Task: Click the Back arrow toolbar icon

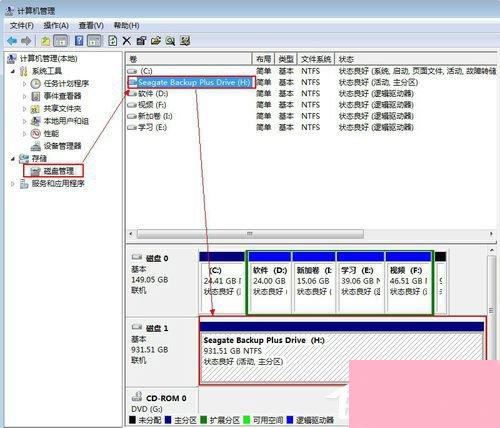Action: (x=12, y=41)
